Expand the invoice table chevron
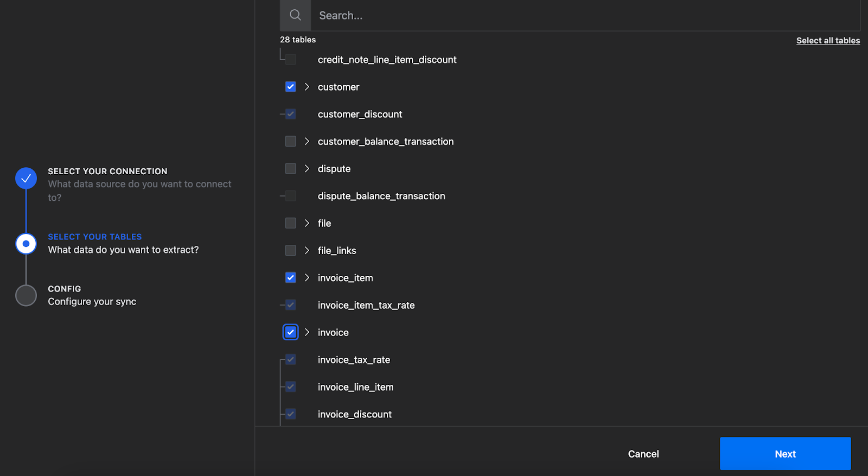Image resolution: width=868 pixels, height=476 pixels. tap(307, 332)
